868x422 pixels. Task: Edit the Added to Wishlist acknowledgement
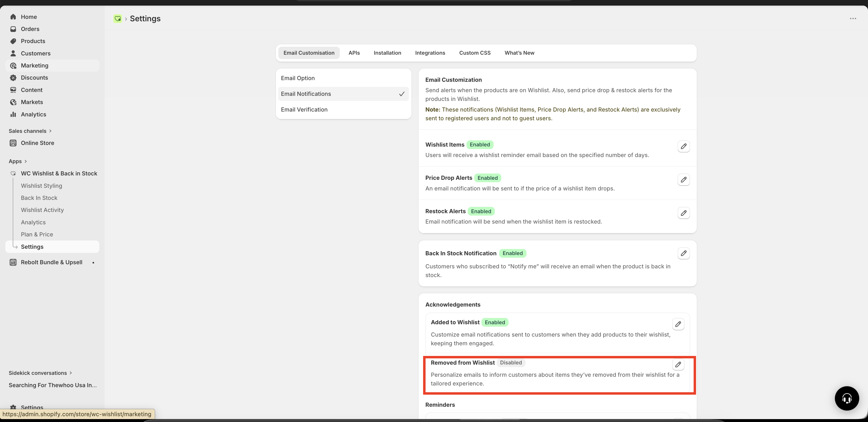coord(678,324)
